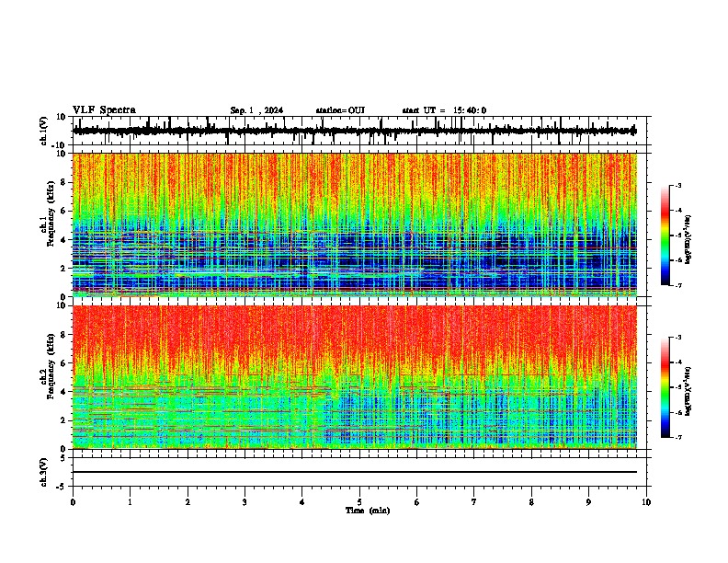Click the ch.1 spectrogram color scale bar
The height and width of the screenshot is (563, 728).
point(665,236)
